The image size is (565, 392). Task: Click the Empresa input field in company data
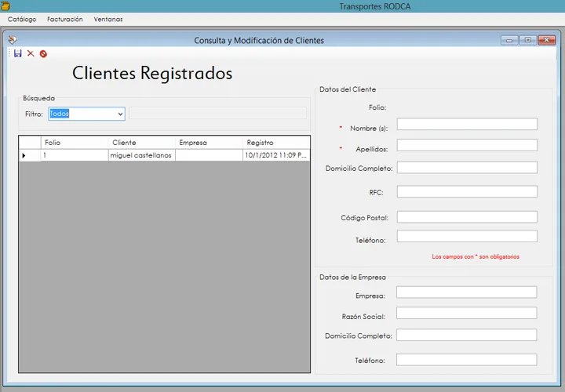click(x=467, y=292)
